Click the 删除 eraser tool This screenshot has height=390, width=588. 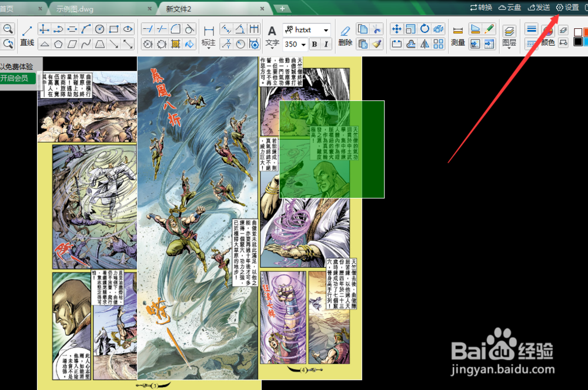345,36
